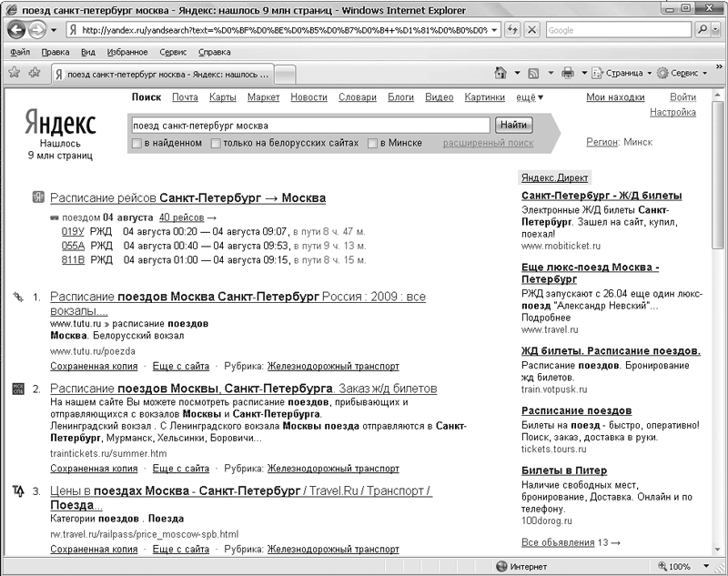Open the Страница dropdown menu
The height and width of the screenshot is (576, 728).
[x=623, y=72]
